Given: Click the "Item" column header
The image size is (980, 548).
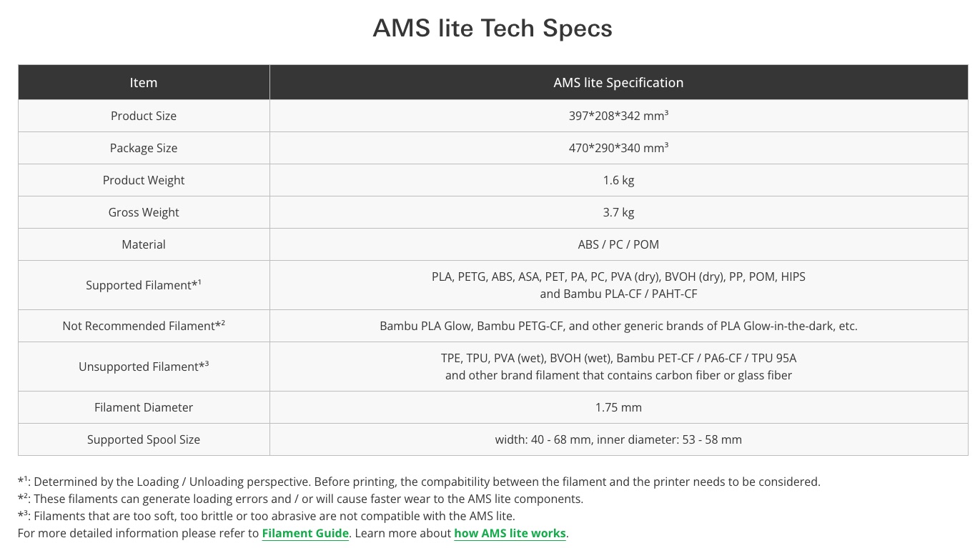Looking at the screenshot, I should [144, 82].
